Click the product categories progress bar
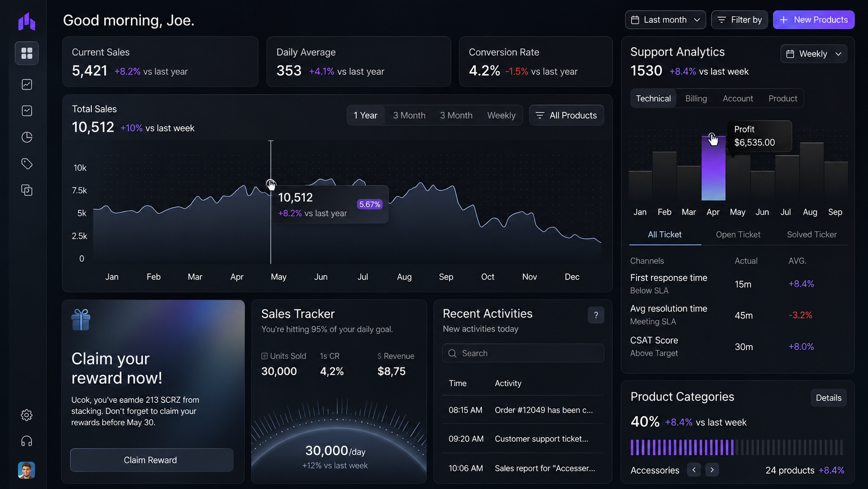Screen dimensions: 868x489 737,447
